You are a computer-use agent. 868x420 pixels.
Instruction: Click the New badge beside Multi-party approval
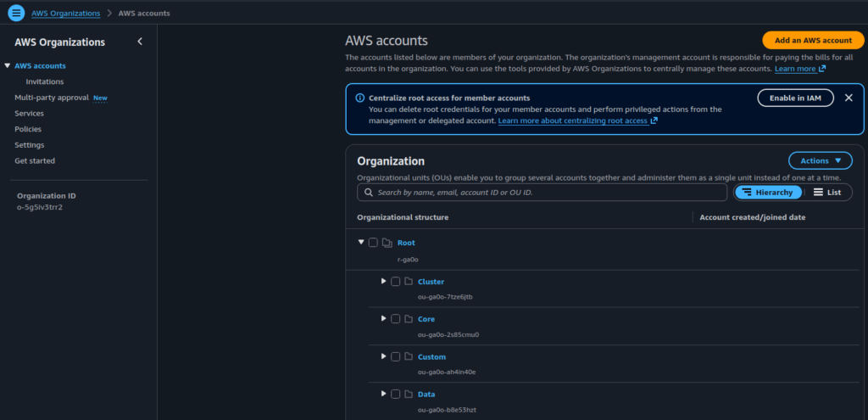pyautogui.click(x=100, y=98)
